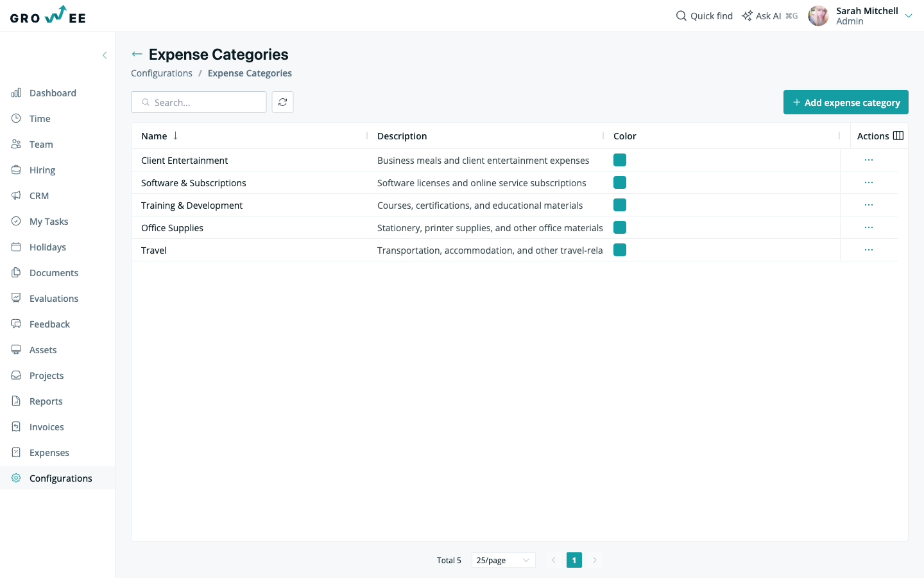The image size is (924, 578).
Task: Click the Expenses icon in sidebar
Action: [x=16, y=453]
